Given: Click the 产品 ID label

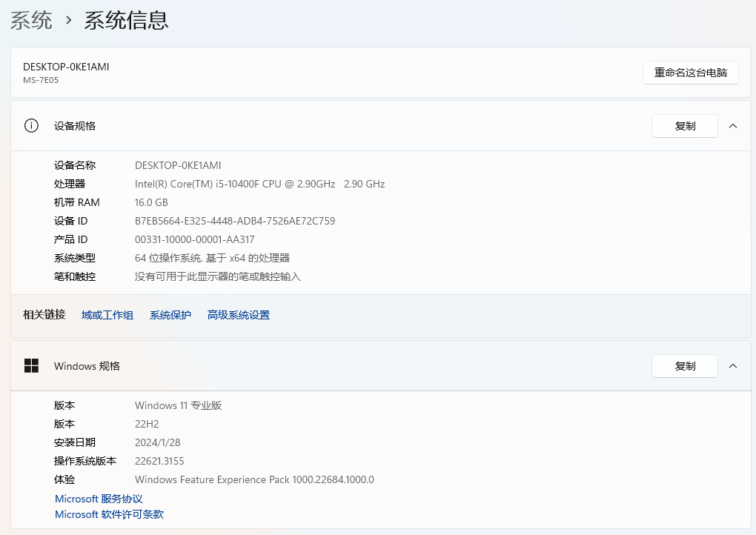Looking at the screenshot, I should (71, 239).
